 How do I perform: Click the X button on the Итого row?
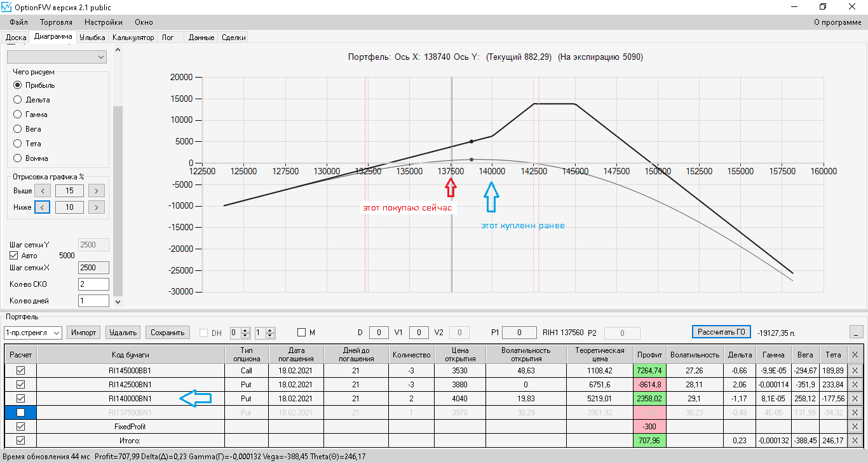pyautogui.click(x=855, y=440)
